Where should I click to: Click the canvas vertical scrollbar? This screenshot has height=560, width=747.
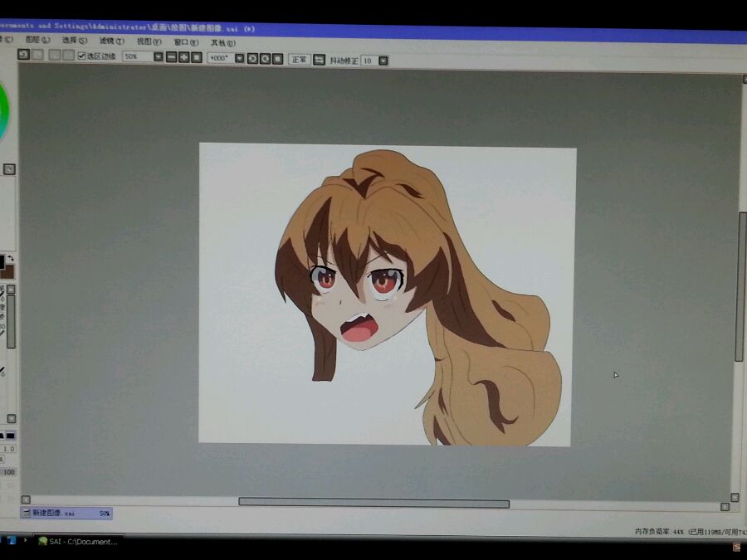click(x=740, y=287)
